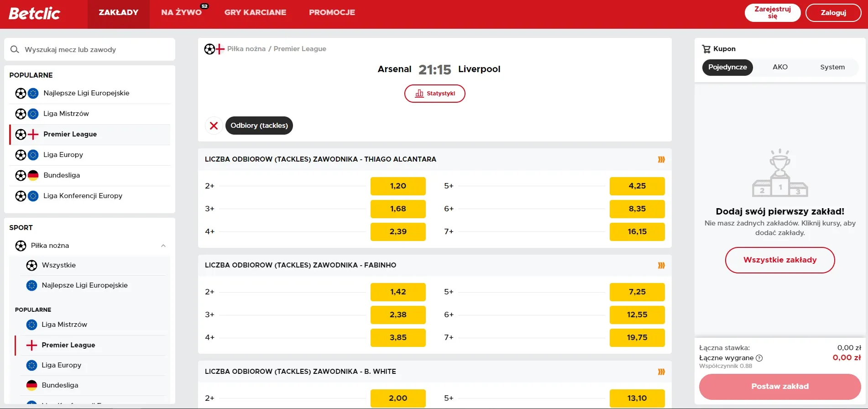Click the Wszystkie zakłady button
This screenshot has width=868, height=409.
pos(780,260)
